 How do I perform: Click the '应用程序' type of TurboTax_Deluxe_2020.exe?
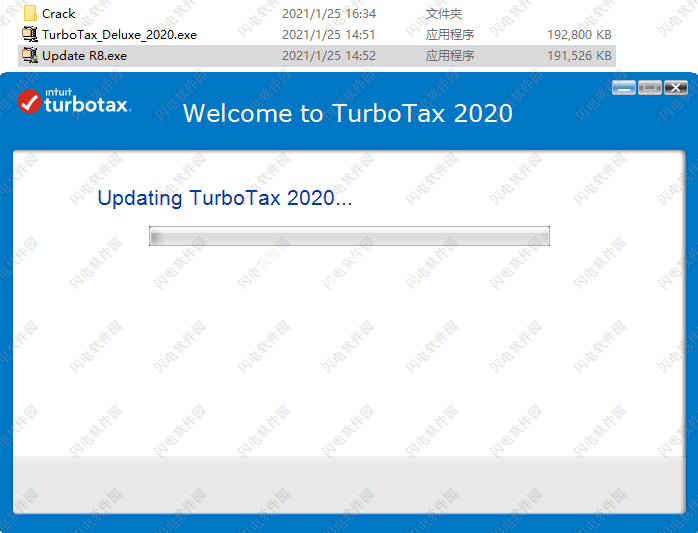coord(450,35)
